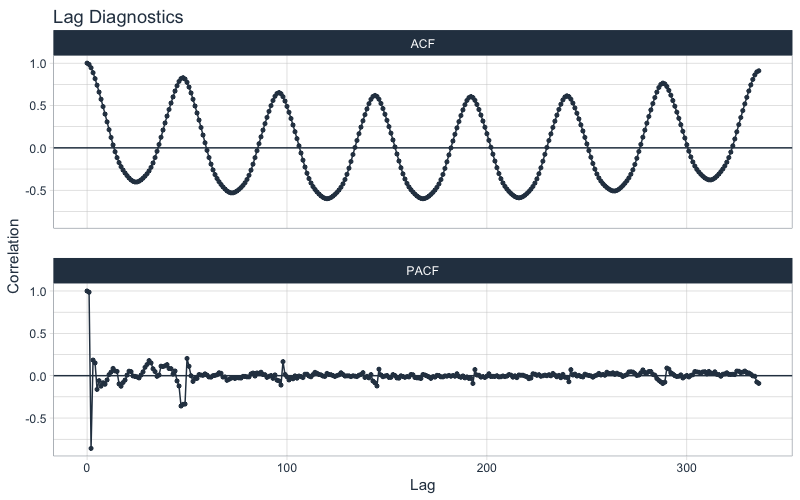Click the Correlation y-axis label
The width and height of the screenshot is (800, 500).
(x=13, y=256)
